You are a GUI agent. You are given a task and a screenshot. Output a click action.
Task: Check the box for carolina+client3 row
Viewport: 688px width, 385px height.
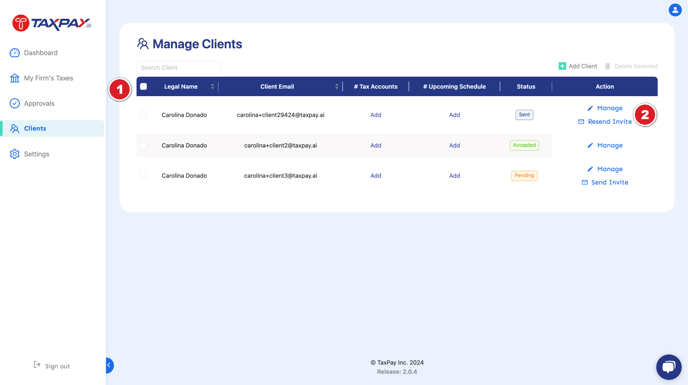click(x=143, y=176)
